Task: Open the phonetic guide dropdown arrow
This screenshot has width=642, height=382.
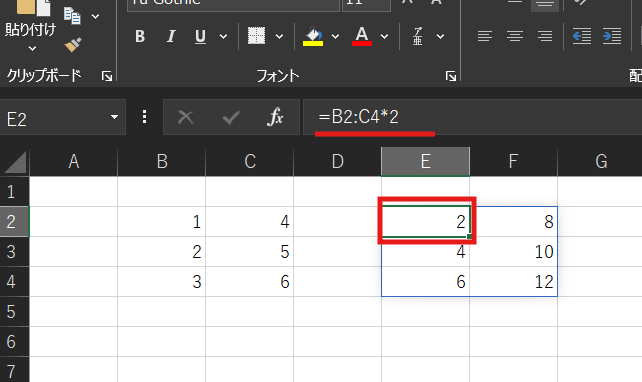Action: point(441,36)
